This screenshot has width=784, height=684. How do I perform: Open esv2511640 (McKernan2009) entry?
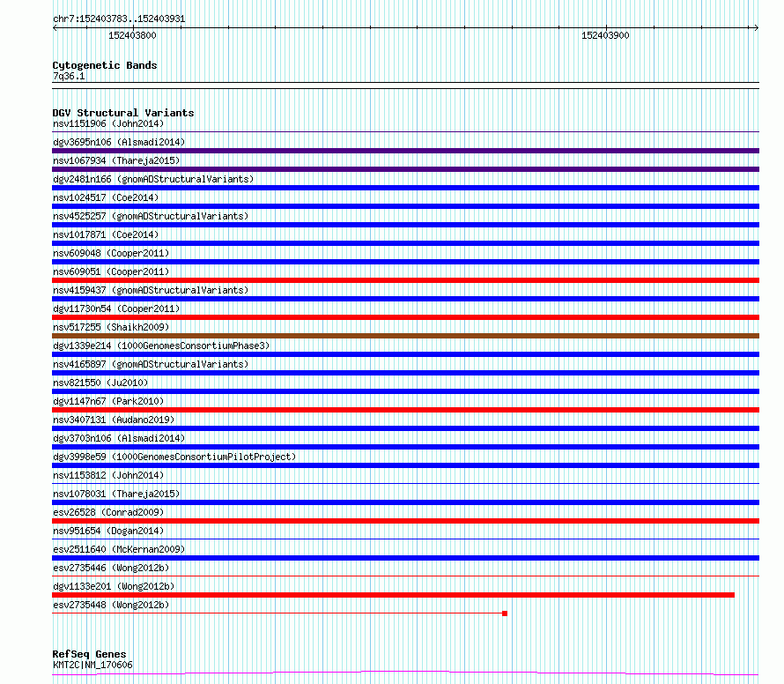[x=119, y=549]
